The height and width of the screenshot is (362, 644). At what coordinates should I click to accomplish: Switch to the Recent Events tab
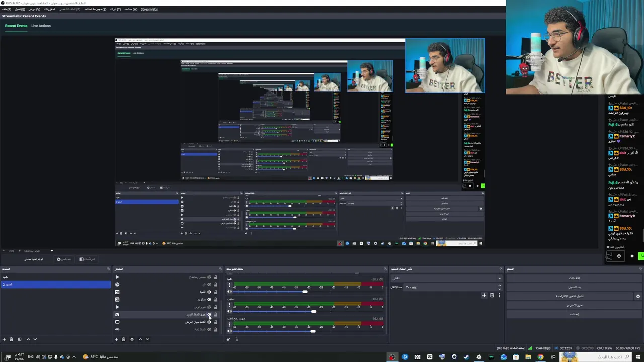point(16,26)
